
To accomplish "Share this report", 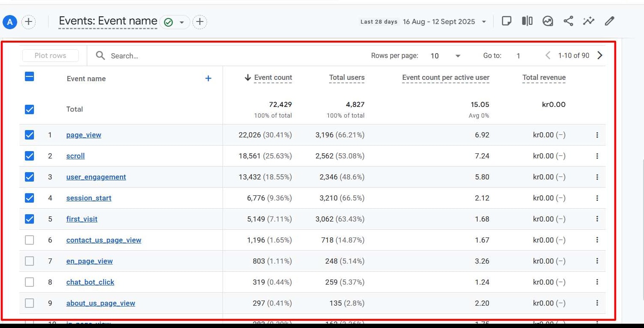I will (x=568, y=21).
